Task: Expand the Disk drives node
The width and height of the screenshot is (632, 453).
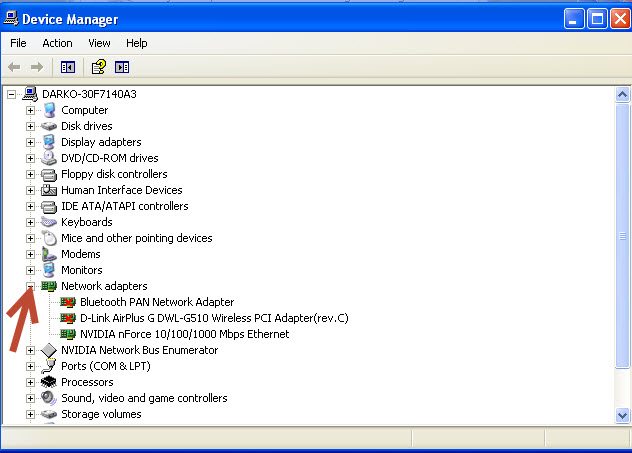Action: coord(30,126)
